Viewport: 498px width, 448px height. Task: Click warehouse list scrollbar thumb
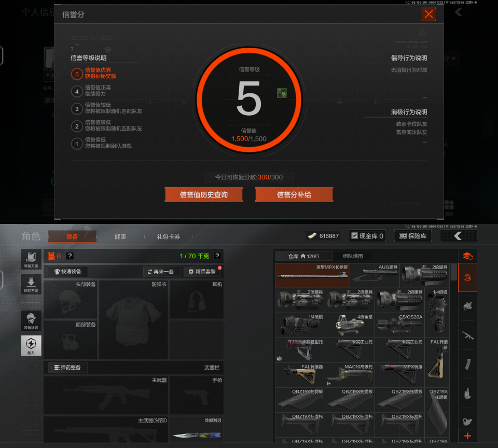pos(454,272)
